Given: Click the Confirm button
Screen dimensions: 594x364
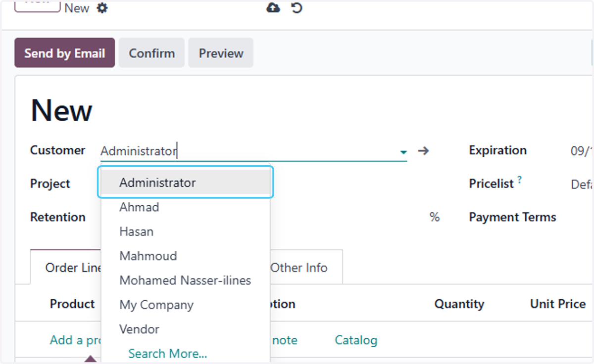Looking at the screenshot, I should pyautogui.click(x=151, y=53).
